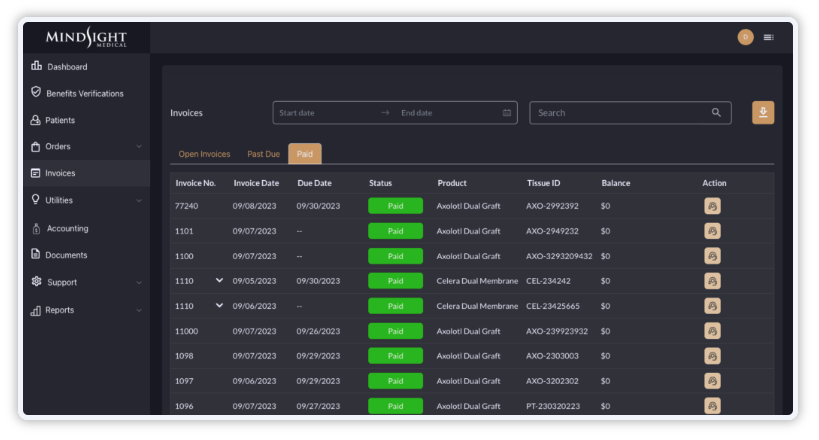The image size is (819, 440).
Task: Expand the Reports sidebar submenu
Action: coord(139,311)
